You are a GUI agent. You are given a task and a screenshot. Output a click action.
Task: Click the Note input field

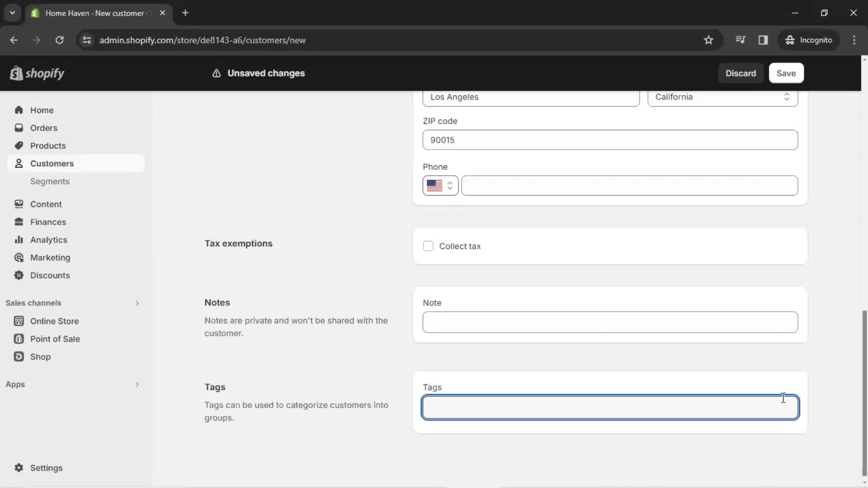pyautogui.click(x=610, y=322)
